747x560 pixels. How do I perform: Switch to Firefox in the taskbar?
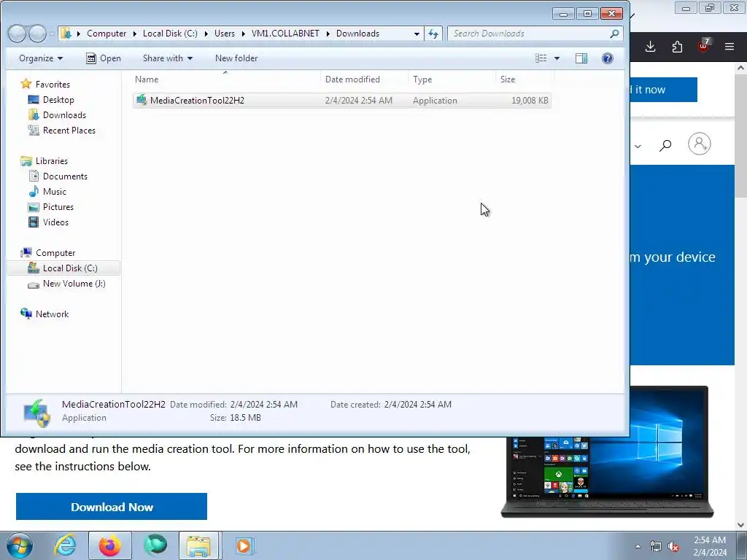click(x=109, y=545)
